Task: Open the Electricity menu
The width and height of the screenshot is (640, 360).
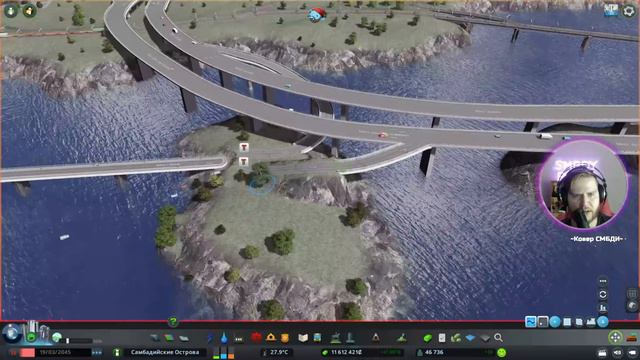Action: tap(210, 338)
